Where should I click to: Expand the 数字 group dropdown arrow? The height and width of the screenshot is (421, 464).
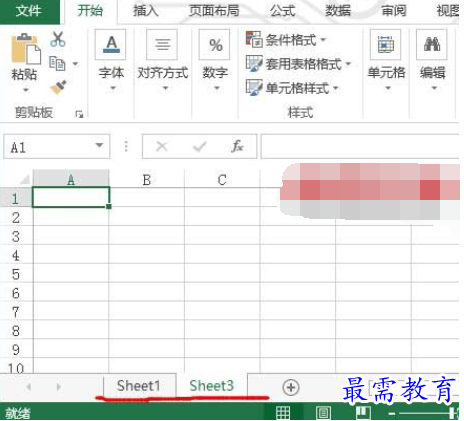click(x=217, y=88)
